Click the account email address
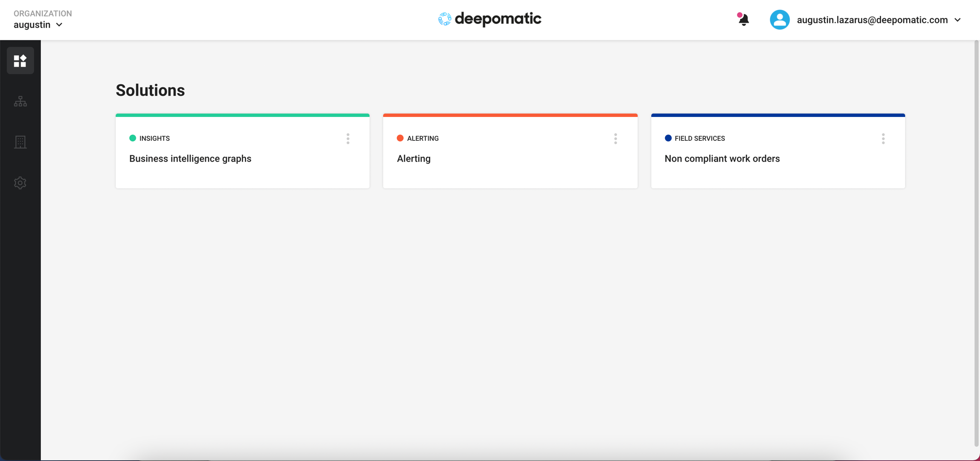Screen dimensions: 980x461 click(872, 20)
